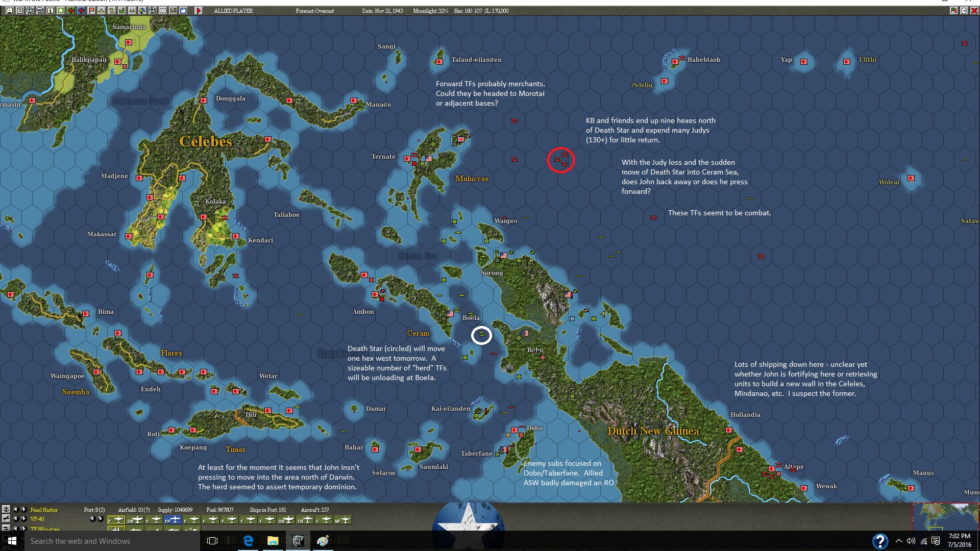
Task: Click the globe toolbar icon
Action: point(142,11)
